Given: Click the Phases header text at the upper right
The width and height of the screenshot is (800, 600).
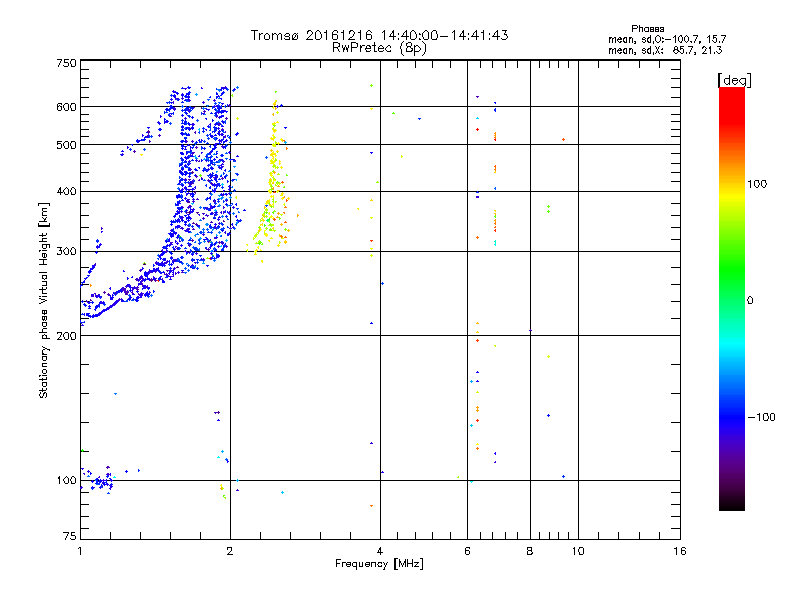Looking at the screenshot, I should [647, 29].
